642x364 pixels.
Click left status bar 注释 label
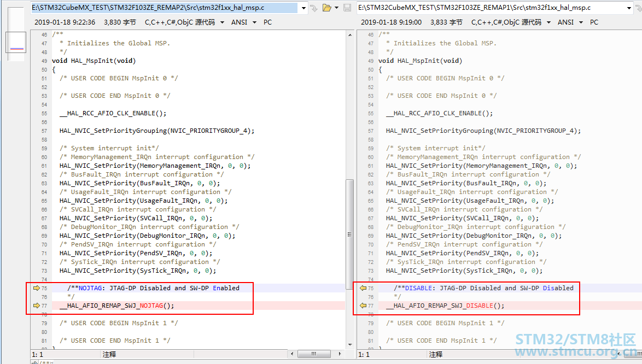109,354
